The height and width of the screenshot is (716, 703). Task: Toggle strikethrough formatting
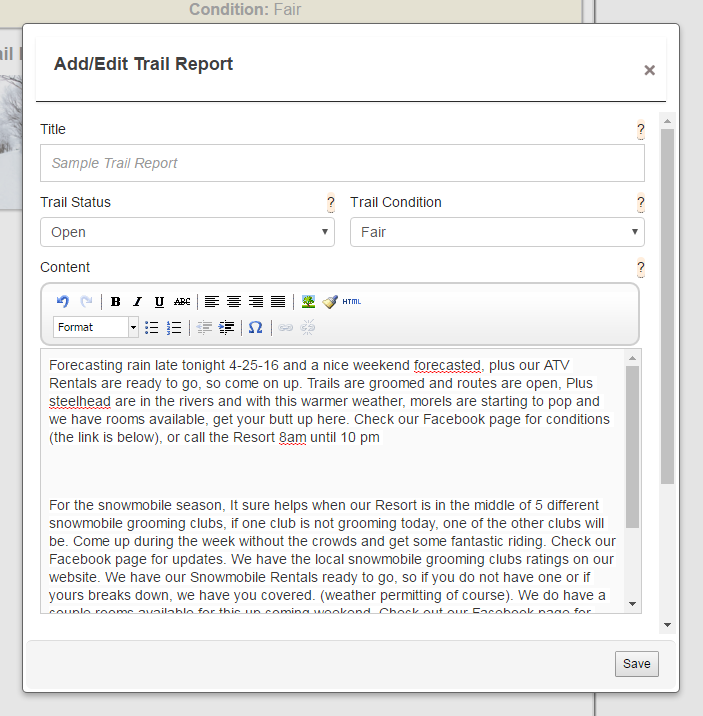[181, 301]
